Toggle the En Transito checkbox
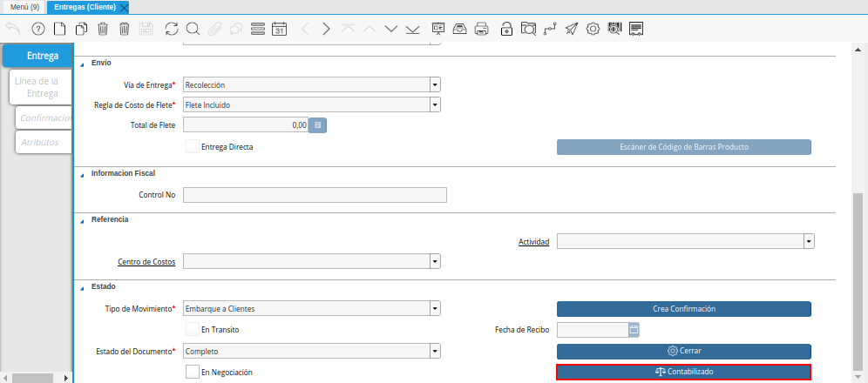Image resolution: width=868 pixels, height=383 pixels. 192,330
